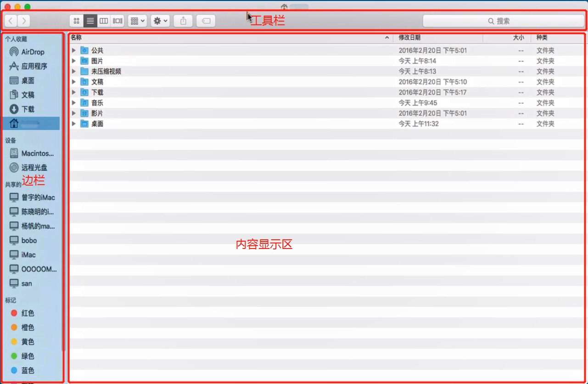Switch to column view in toolbar
This screenshot has height=384, width=588.
[x=104, y=20]
